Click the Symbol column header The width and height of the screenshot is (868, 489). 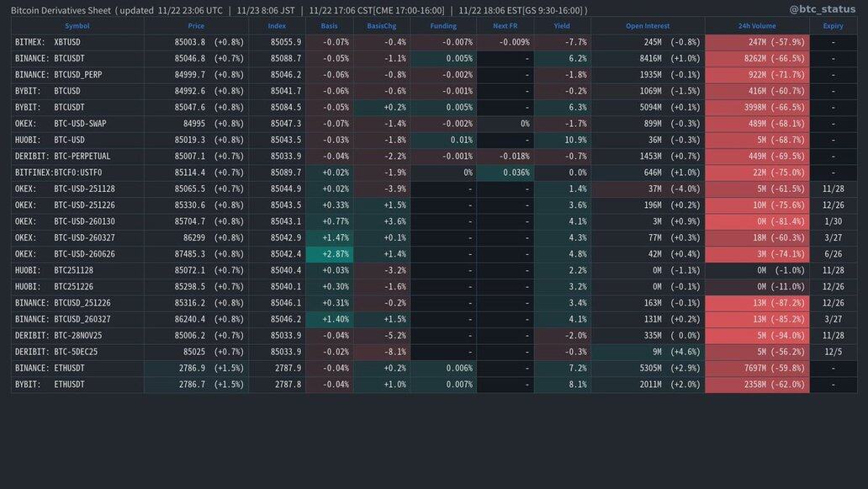click(x=77, y=26)
